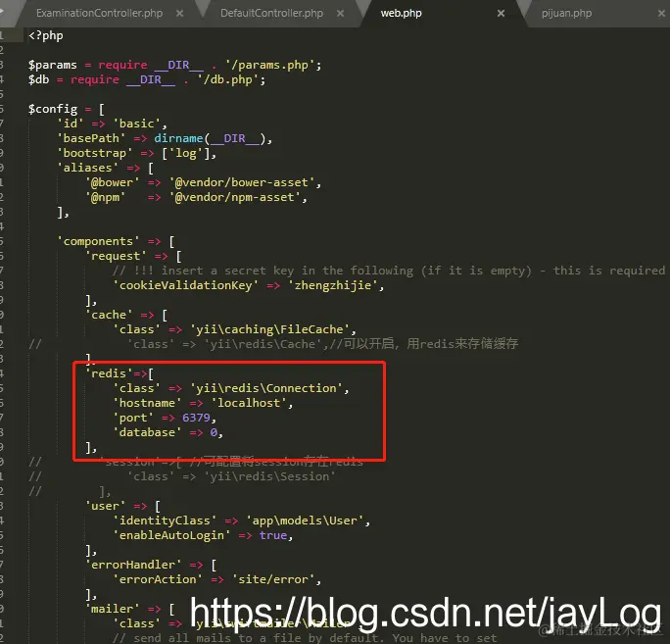Click the true value of enableAutoLogin
The width and height of the screenshot is (670, 644).
coord(273,535)
